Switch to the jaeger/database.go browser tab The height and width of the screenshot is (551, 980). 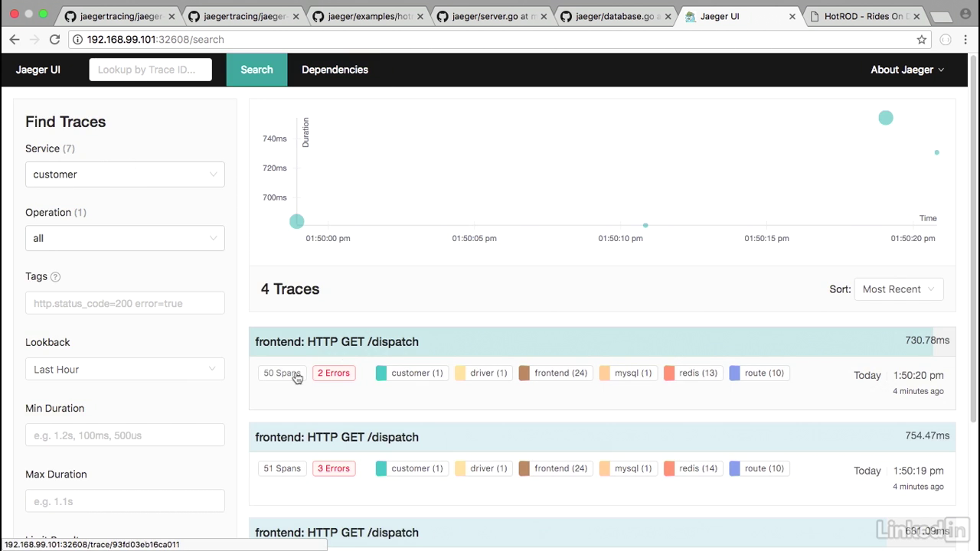[x=616, y=16]
